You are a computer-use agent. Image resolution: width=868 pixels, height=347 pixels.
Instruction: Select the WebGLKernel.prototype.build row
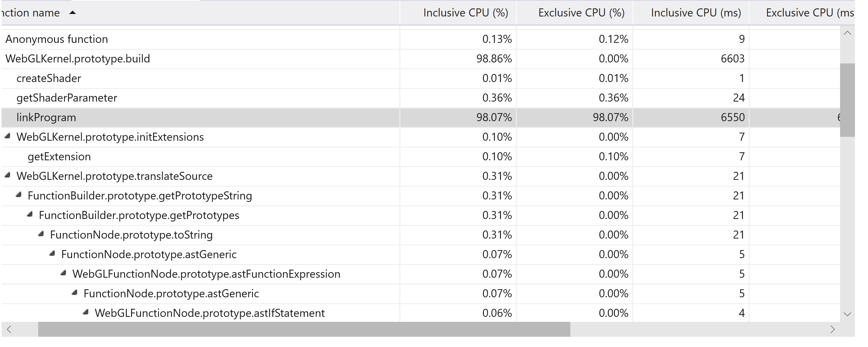(x=202, y=58)
